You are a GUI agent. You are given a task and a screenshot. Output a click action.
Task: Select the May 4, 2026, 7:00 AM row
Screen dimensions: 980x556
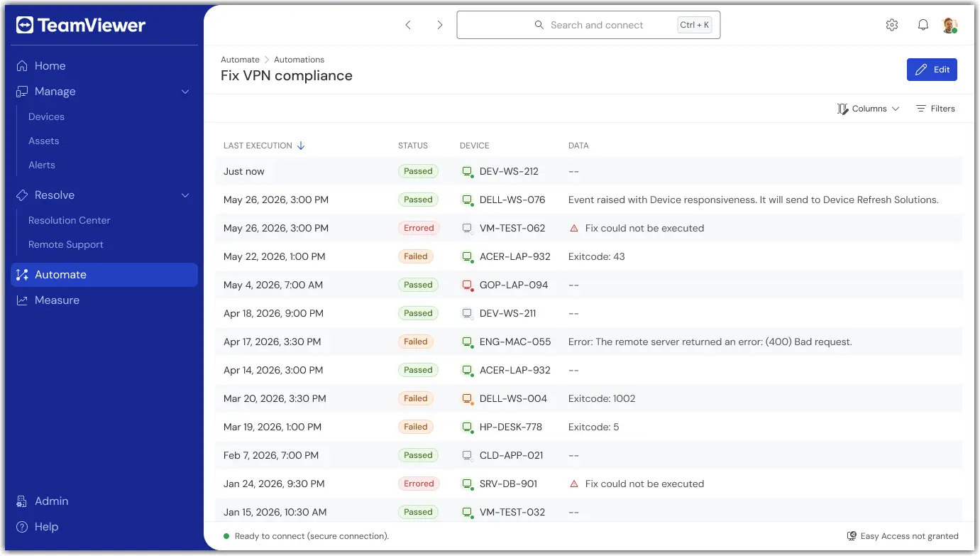pyautogui.click(x=589, y=285)
